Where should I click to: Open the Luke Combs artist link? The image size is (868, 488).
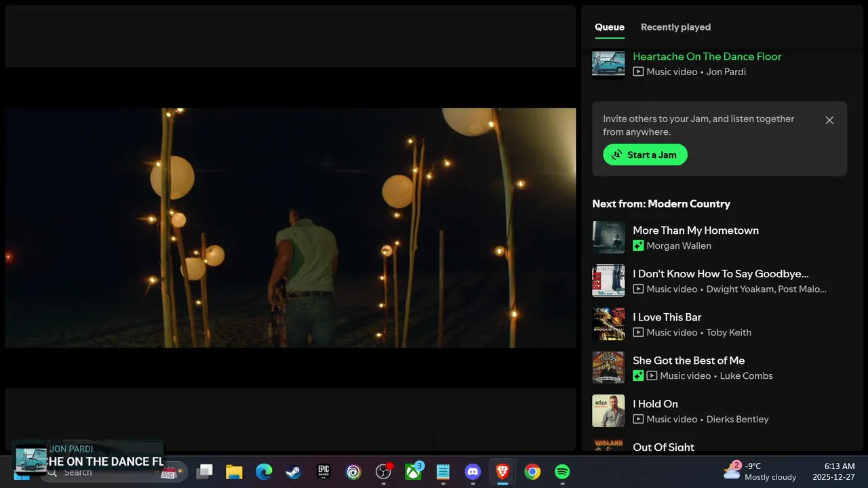[746, 376]
